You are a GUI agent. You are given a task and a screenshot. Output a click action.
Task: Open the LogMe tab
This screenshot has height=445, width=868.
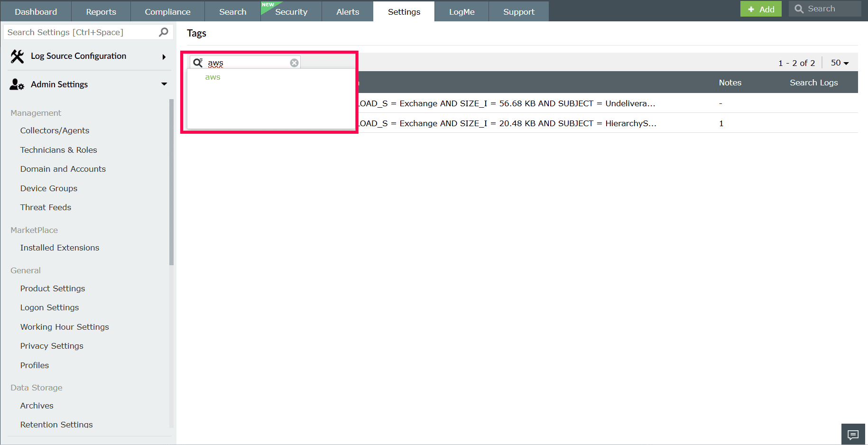click(x=462, y=11)
